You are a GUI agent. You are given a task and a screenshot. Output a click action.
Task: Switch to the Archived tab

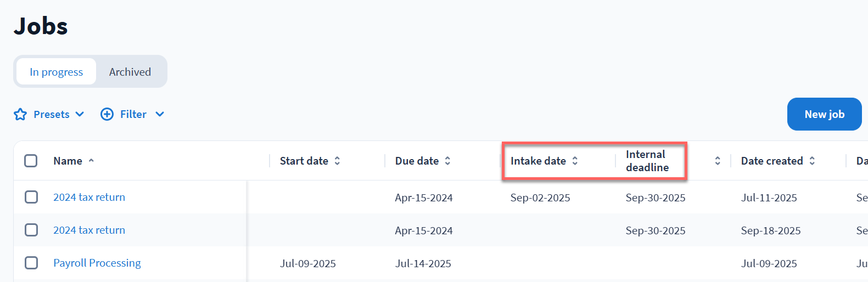point(130,72)
